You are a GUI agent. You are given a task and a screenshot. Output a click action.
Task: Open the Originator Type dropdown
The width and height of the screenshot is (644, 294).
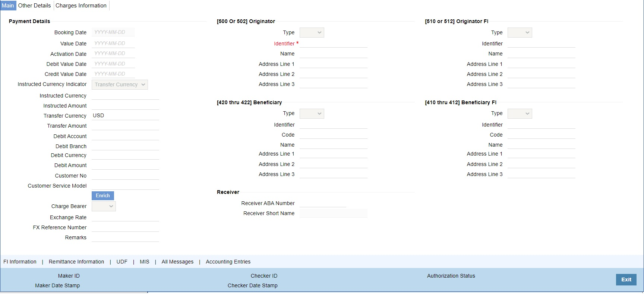[x=312, y=33]
